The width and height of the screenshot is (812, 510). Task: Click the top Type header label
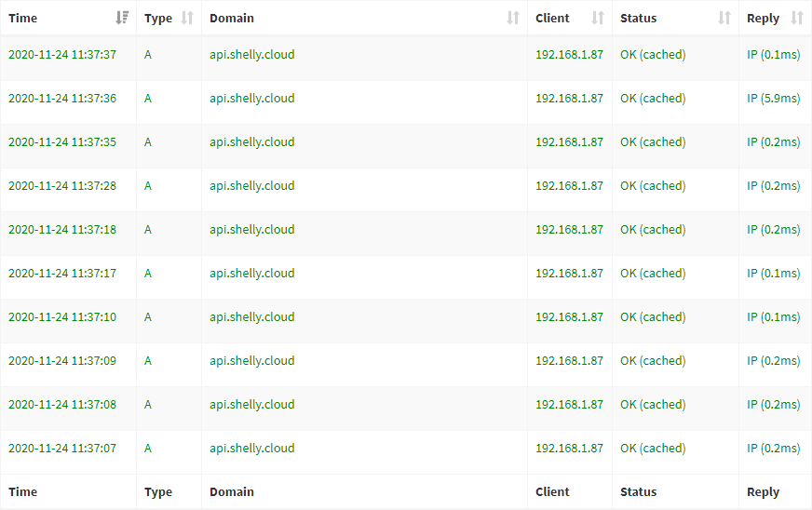pyautogui.click(x=158, y=18)
